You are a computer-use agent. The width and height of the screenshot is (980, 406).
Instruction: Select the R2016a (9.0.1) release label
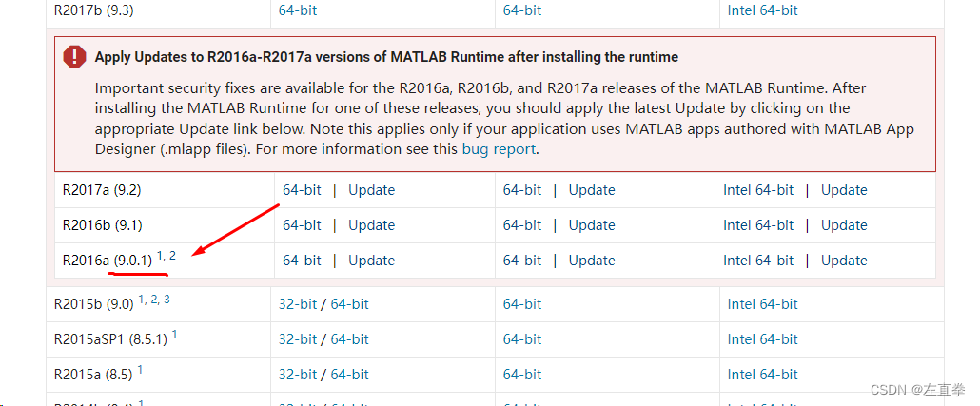click(107, 261)
